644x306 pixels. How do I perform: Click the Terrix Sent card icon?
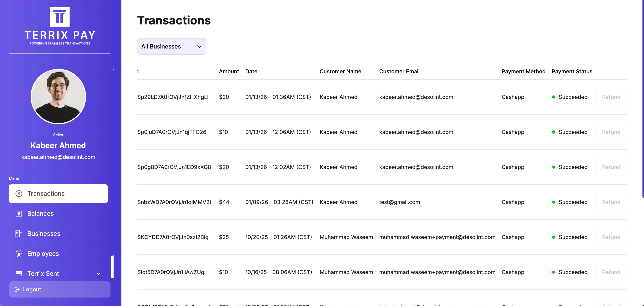(19, 273)
